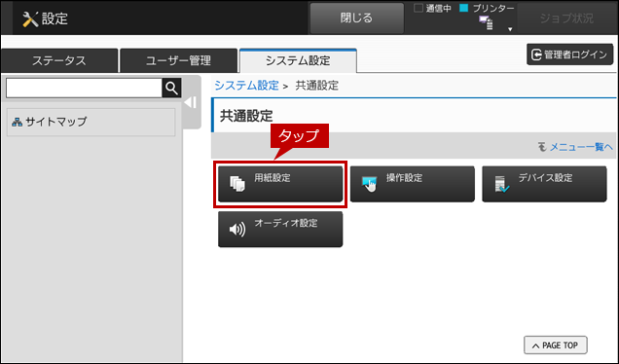The height and width of the screenshot is (364, 619).
Task: Switch to the ステータス tab
Action: [x=59, y=60]
